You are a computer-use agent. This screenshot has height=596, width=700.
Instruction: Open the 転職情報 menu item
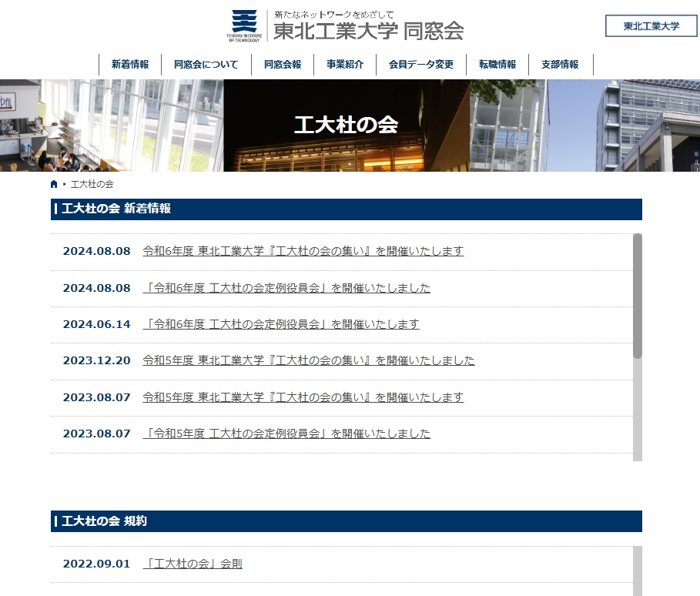(x=497, y=64)
